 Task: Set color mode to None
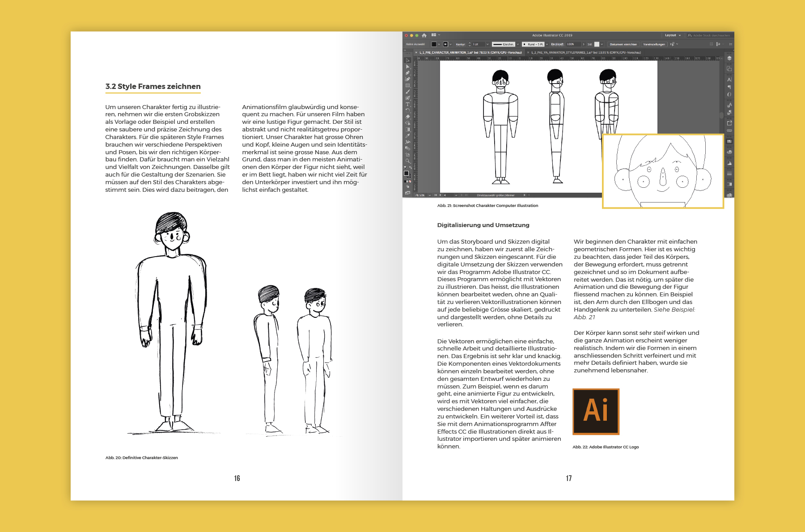(x=410, y=182)
